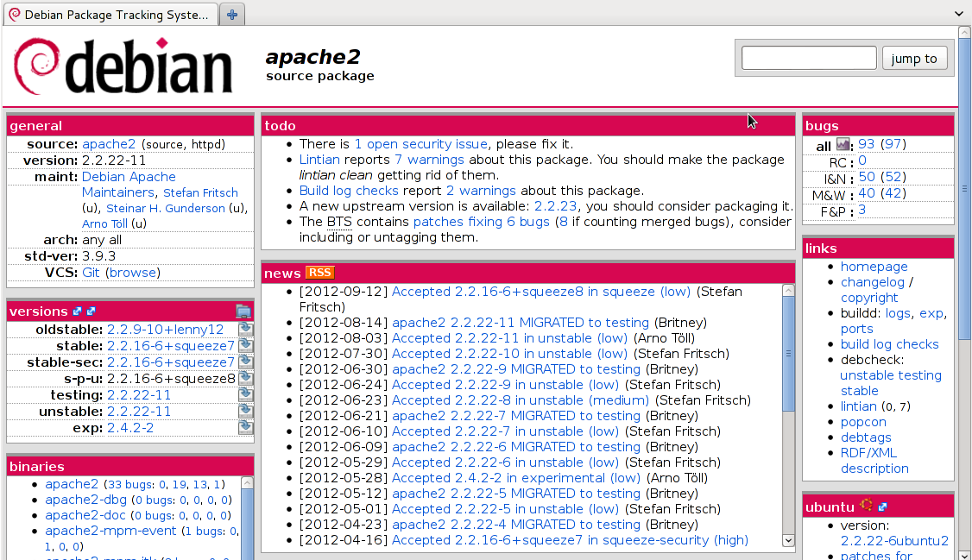This screenshot has width=972, height=560.
Task: Open popcon link
Action: 863,422
